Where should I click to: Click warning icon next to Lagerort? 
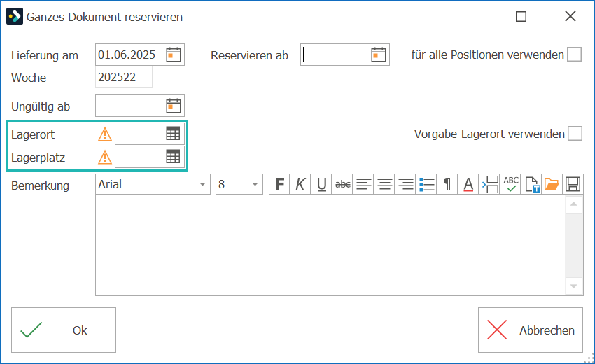tap(105, 134)
